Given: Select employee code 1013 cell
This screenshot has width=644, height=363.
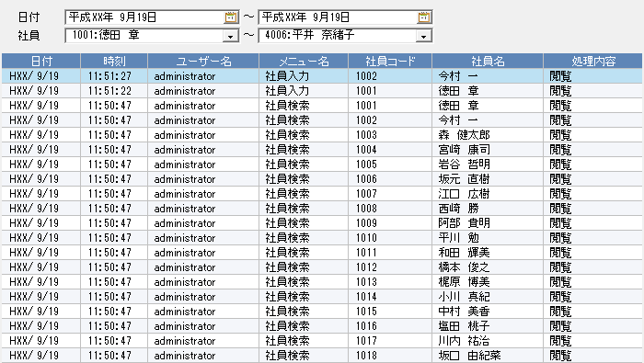Looking at the screenshot, I should 390,282.
